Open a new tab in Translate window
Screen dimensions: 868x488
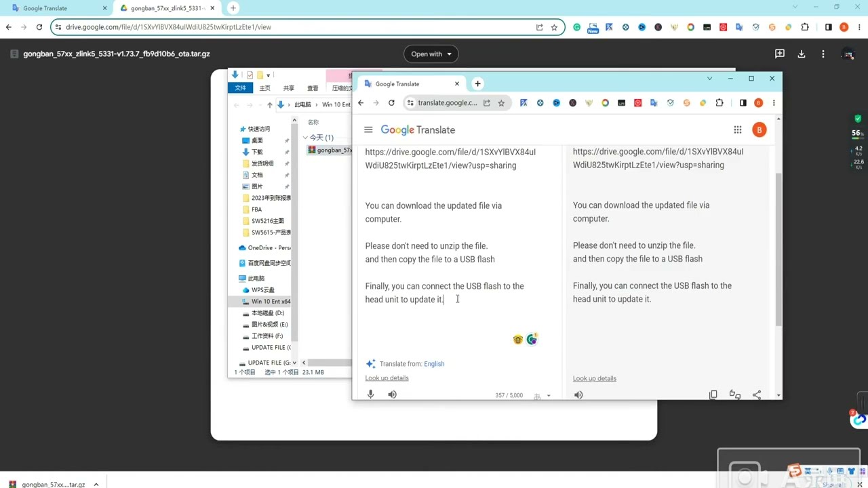[477, 84]
